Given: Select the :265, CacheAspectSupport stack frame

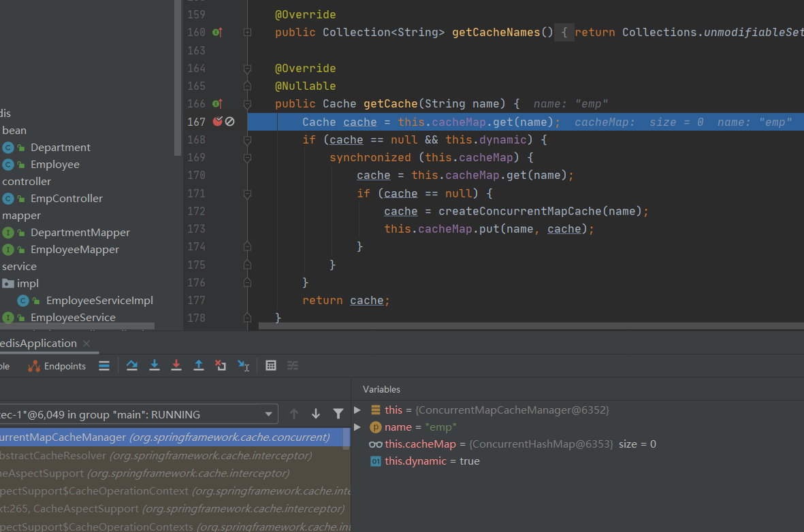Looking at the screenshot, I should click(175, 508).
